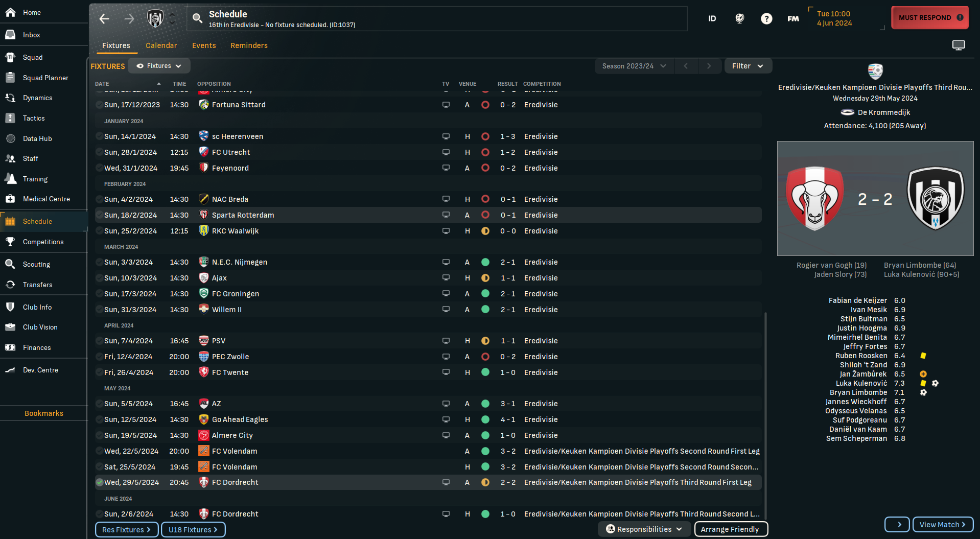Click the competition trophy logo in side panel
The image size is (980, 539).
click(x=875, y=72)
